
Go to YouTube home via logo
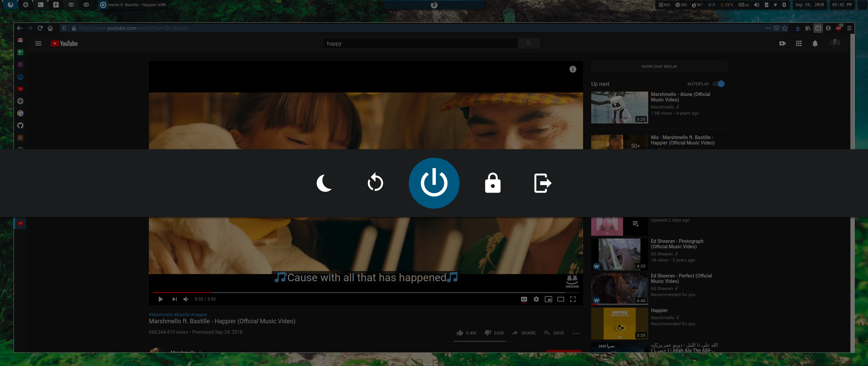64,43
